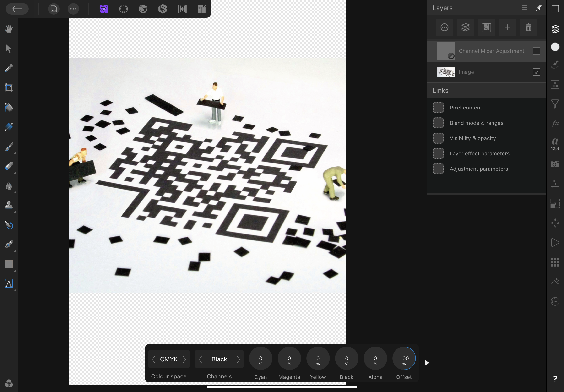This screenshot has width=564, height=392.
Task: Select previous colour space before CMYK
Action: (154, 359)
